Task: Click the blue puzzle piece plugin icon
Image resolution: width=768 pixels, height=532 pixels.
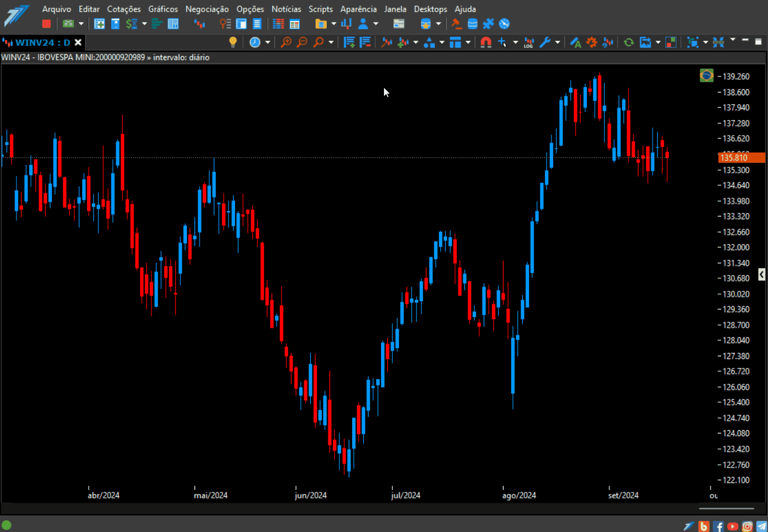Action: click(x=488, y=24)
